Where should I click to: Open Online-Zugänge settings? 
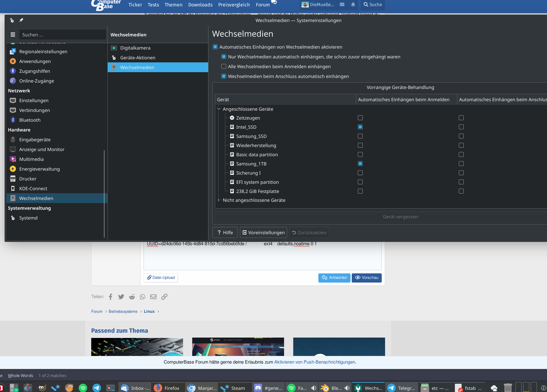(36, 81)
